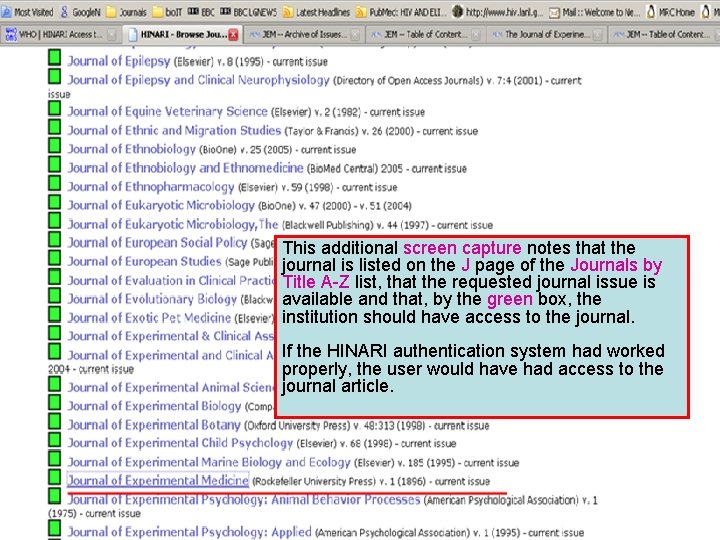
Task: Click green box beside Equine Veterinary Science
Action: (55, 108)
